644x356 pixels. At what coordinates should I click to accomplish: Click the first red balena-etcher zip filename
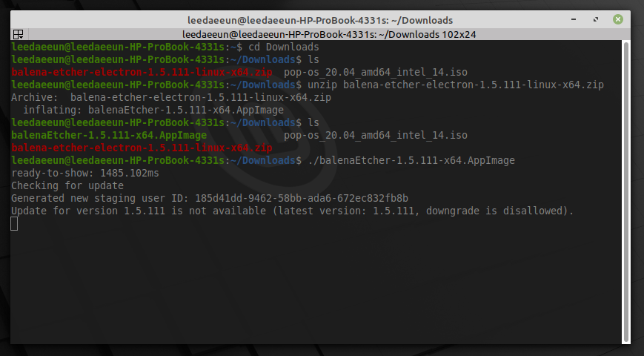tap(142, 73)
